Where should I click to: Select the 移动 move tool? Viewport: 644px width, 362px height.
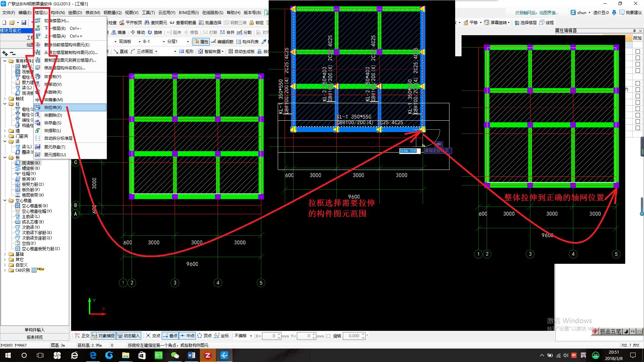[138, 32]
